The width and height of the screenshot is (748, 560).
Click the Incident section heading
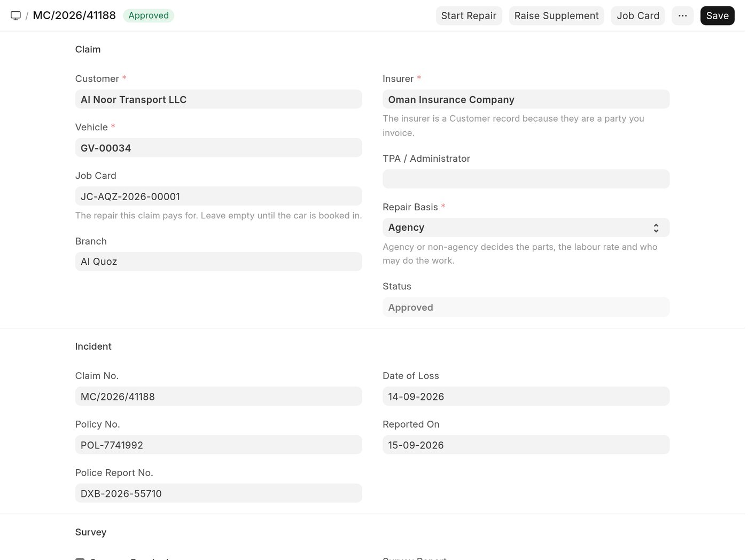coord(93,346)
